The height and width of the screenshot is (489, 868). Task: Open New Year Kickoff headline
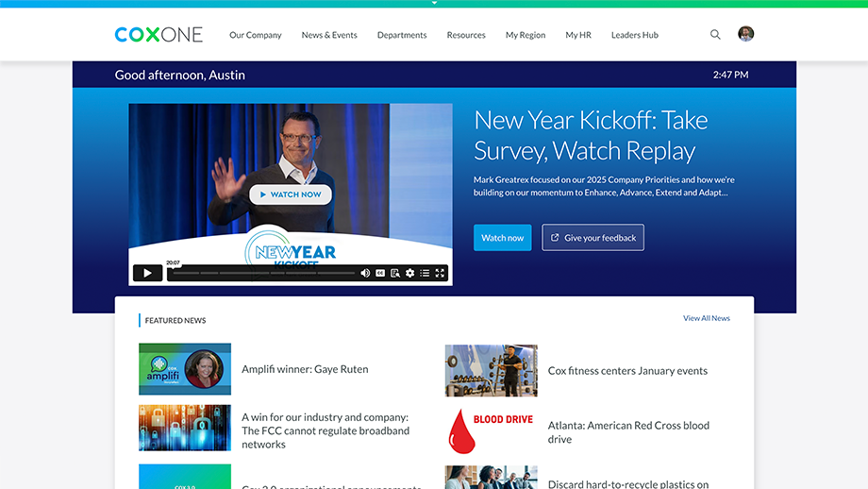point(591,135)
